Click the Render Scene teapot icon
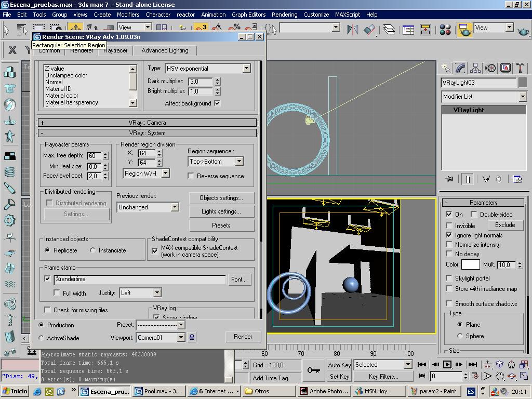532x399 pixels. pyautogui.click(x=464, y=30)
